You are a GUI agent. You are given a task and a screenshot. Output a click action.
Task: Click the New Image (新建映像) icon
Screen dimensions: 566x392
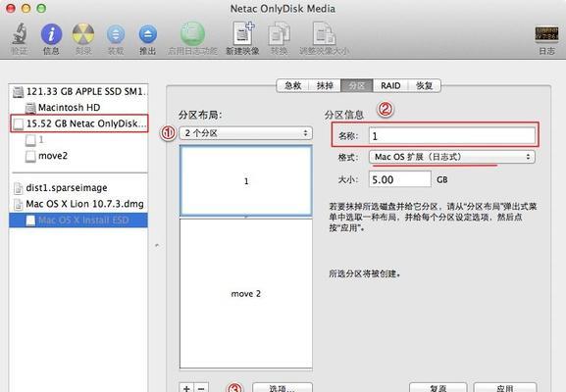(x=243, y=34)
